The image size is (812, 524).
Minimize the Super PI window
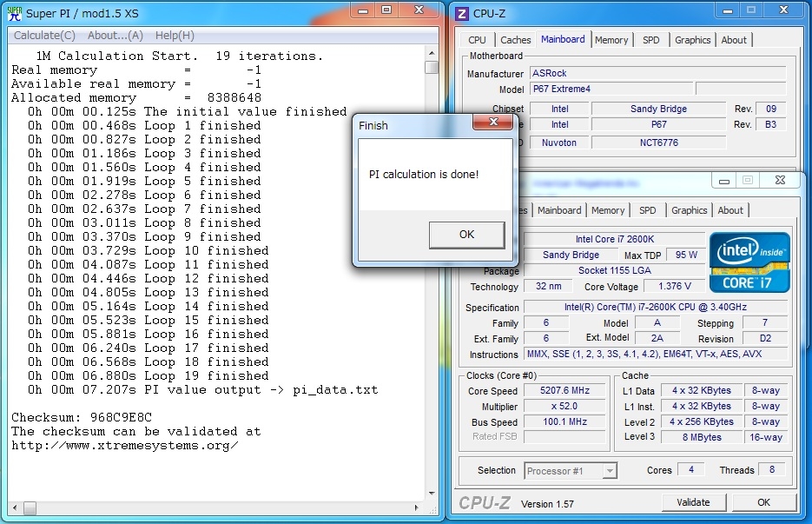pyautogui.click(x=362, y=10)
